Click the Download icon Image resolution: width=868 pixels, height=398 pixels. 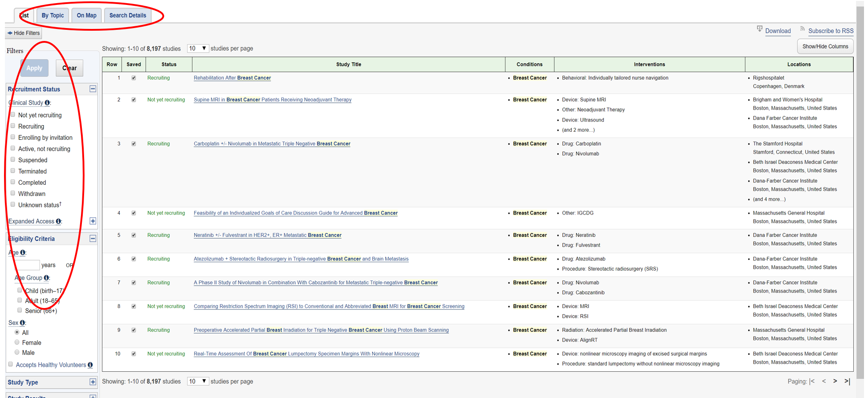click(x=759, y=29)
